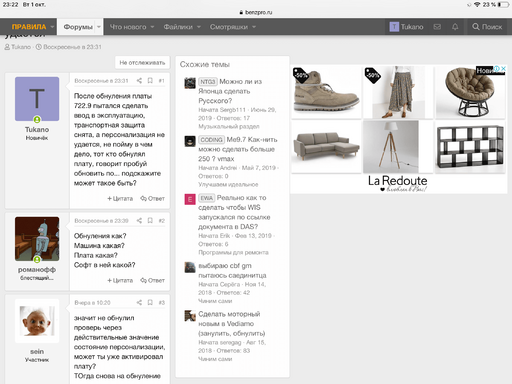512x384 pixels.
Task: Open Tukano user account menu
Action: pyautogui.click(x=406, y=27)
